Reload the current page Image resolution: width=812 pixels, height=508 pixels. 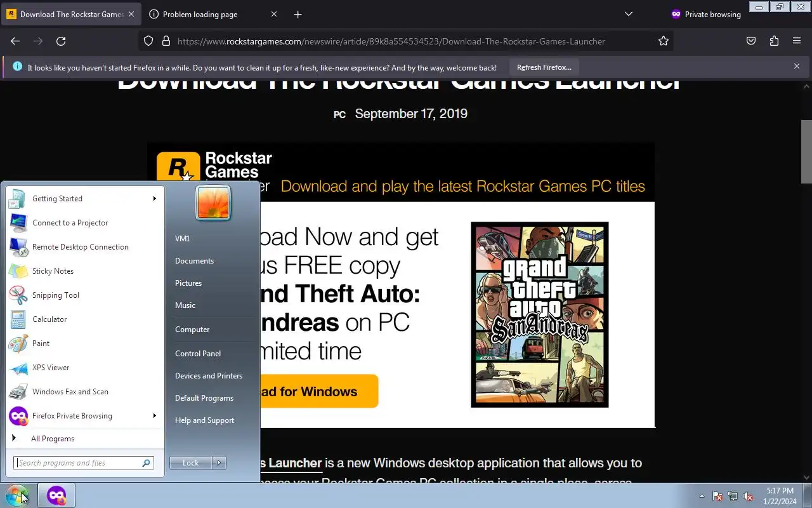[61, 41]
